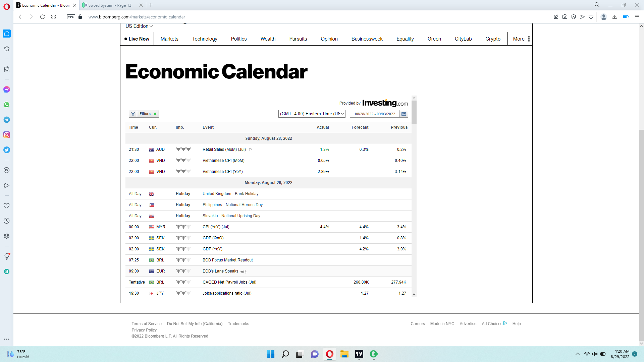Open Telegram sidebar icon
This screenshot has height=362, width=644.
(7, 120)
